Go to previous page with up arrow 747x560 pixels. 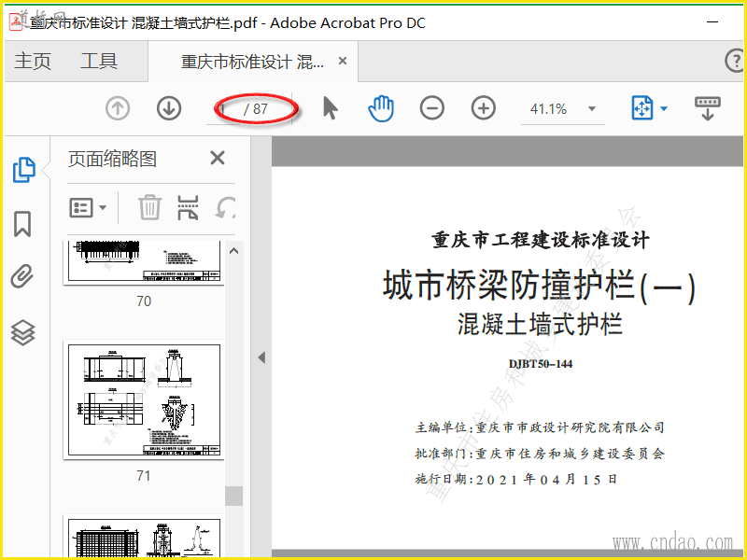click(x=118, y=108)
